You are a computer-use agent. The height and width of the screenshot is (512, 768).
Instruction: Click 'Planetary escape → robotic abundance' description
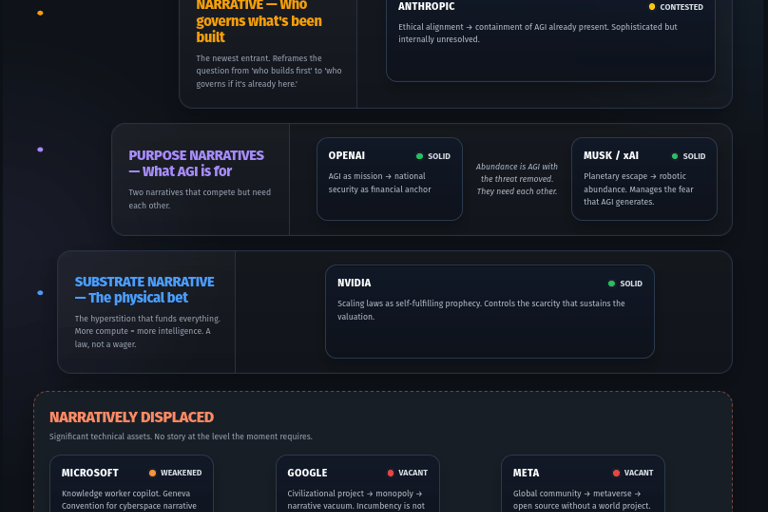pyautogui.click(x=638, y=189)
